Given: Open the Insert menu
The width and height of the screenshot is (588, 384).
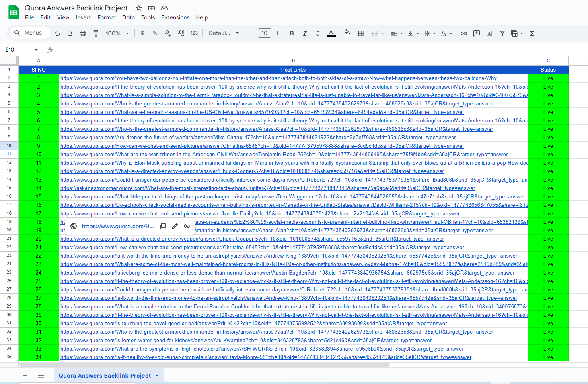Looking at the screenshot, I should tap(83, 17).
